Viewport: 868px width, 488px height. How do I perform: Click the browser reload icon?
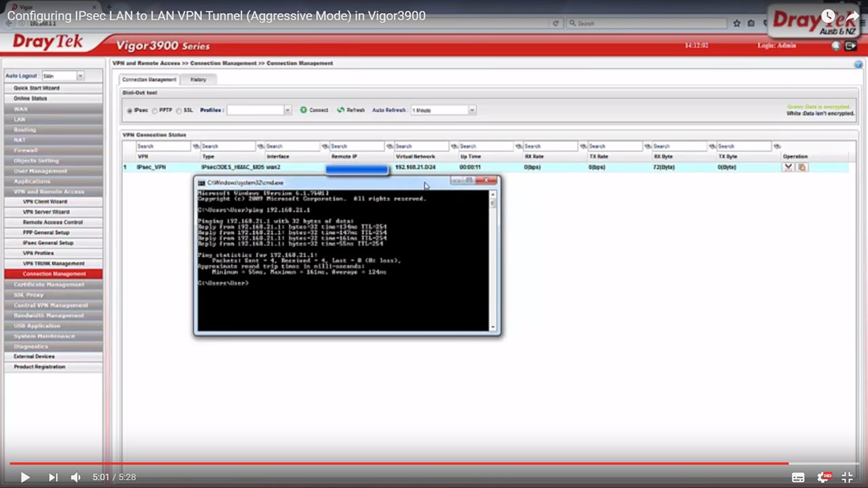click(x=556, y=23)
